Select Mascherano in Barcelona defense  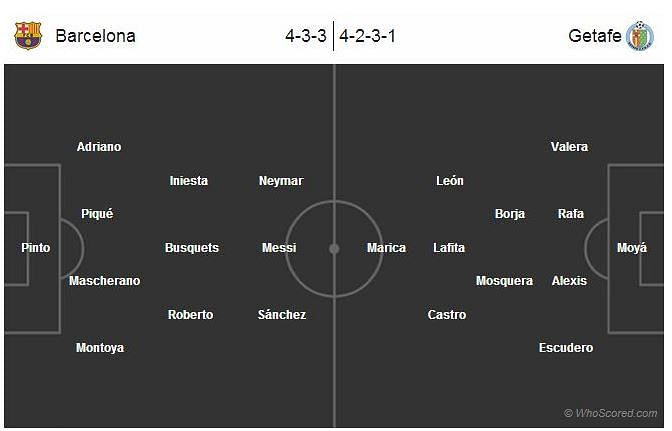(105, 281)
